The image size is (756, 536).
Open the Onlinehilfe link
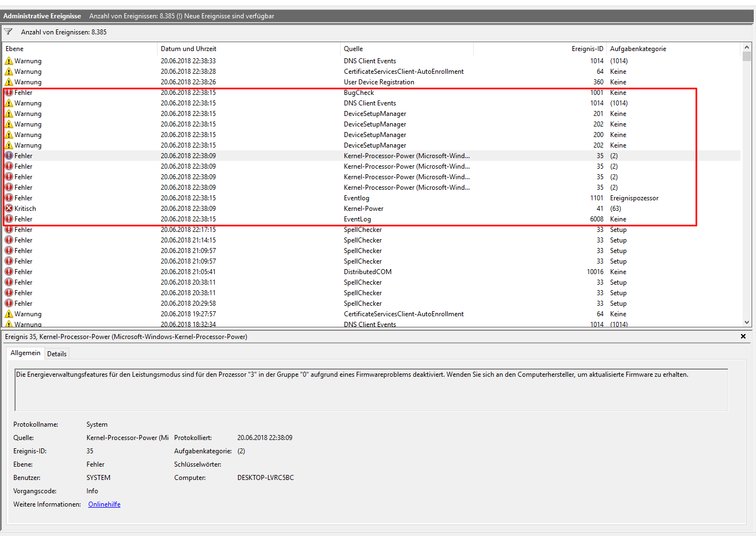click(x=104, y=504)
